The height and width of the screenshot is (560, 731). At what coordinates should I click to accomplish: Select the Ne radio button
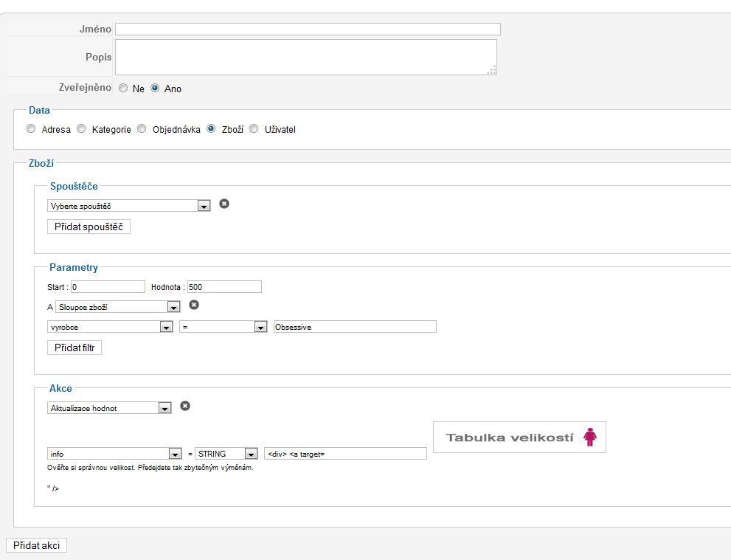[x=123, y=88]
